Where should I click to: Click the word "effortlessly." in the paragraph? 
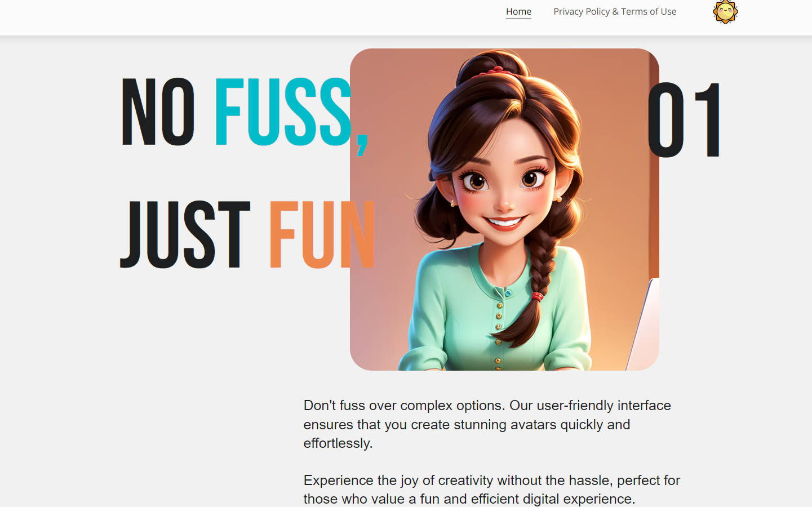point(338,443)
